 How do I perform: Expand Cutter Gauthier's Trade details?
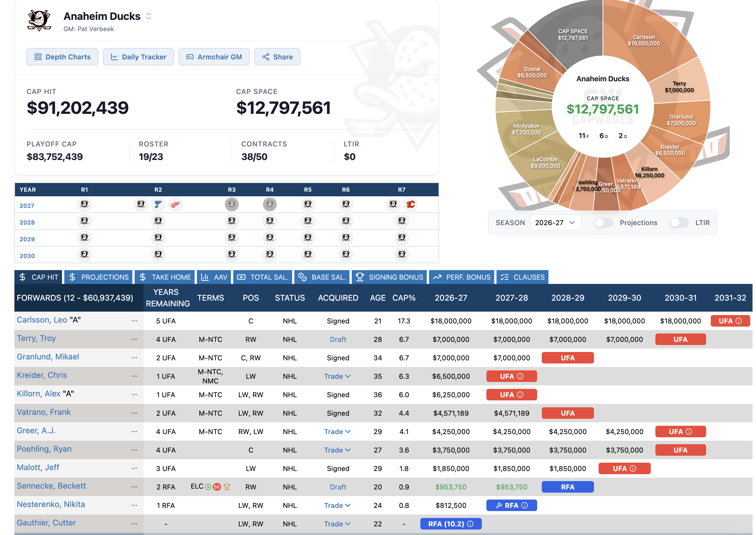337,524
